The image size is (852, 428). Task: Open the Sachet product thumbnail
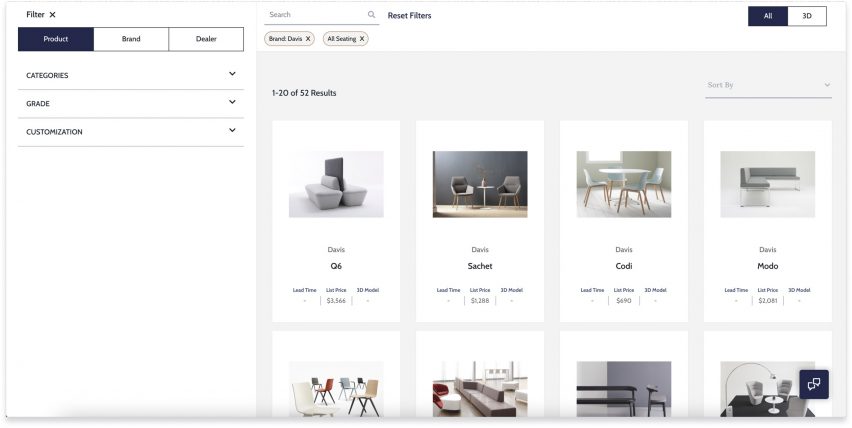(x=480, y=184)
